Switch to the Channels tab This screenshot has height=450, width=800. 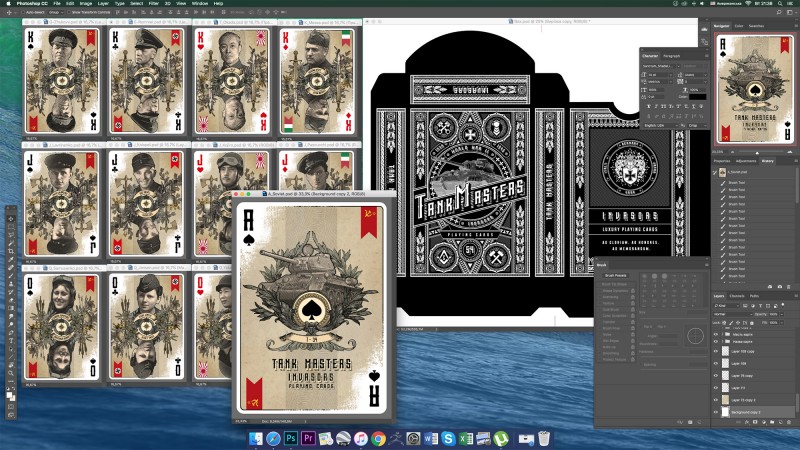click(737, 296)
